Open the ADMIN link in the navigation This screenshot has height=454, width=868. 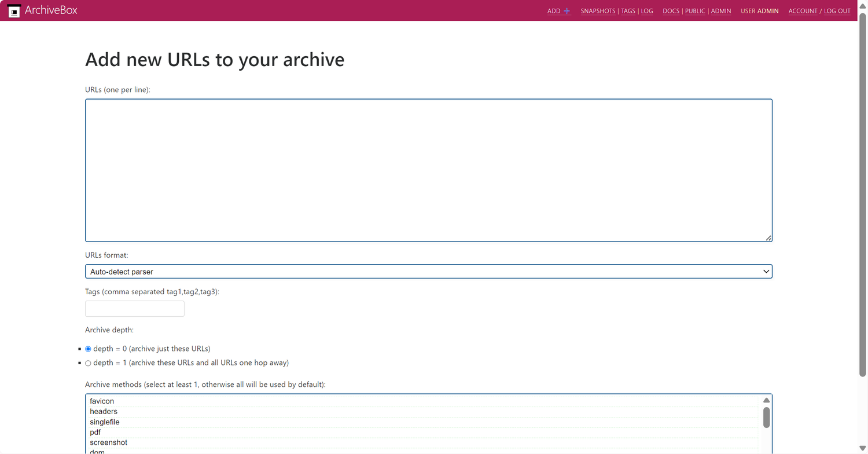[x=721, y=11]
